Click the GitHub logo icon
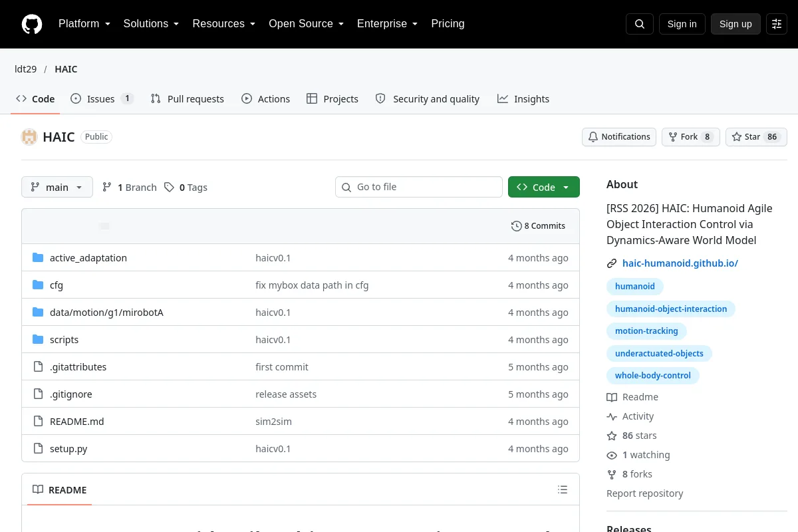This screenshot has height=532, width=798. (x=32, y=24)
